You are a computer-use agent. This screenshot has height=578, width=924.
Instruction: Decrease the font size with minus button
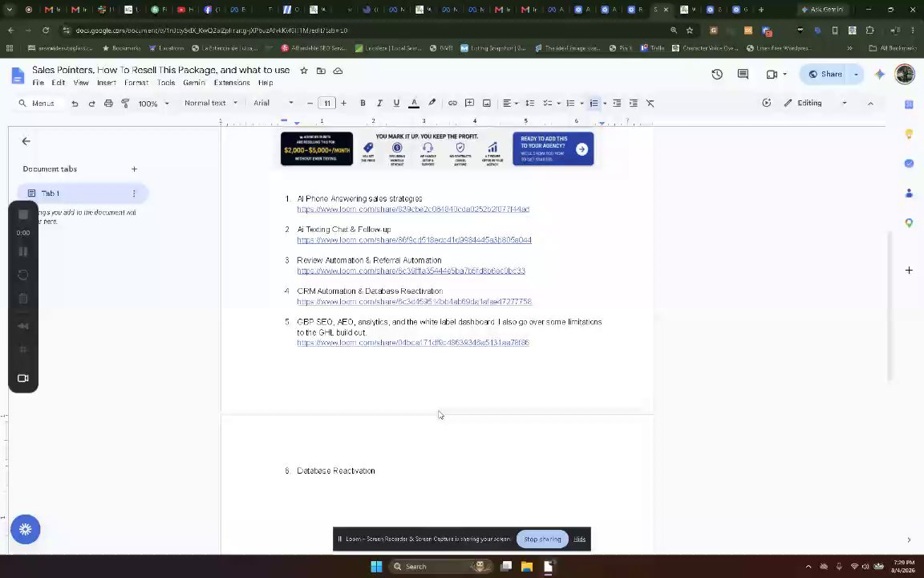pyautogui.click(x=310, y=104)
